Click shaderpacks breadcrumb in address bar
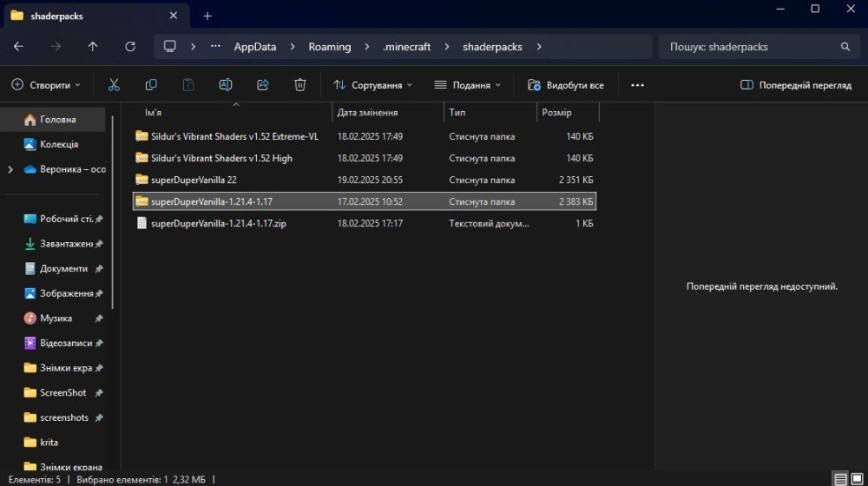This screenshot has width=868, height=486. pos(492,47)
